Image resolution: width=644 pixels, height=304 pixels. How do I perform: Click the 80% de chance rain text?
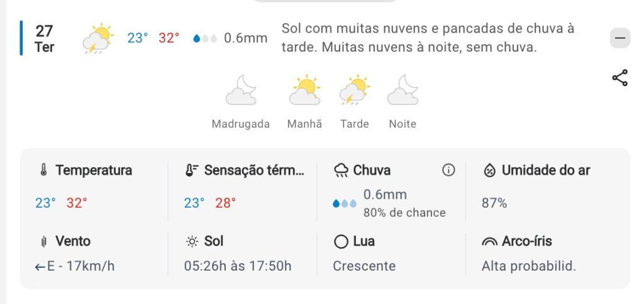tap(404, 213)
